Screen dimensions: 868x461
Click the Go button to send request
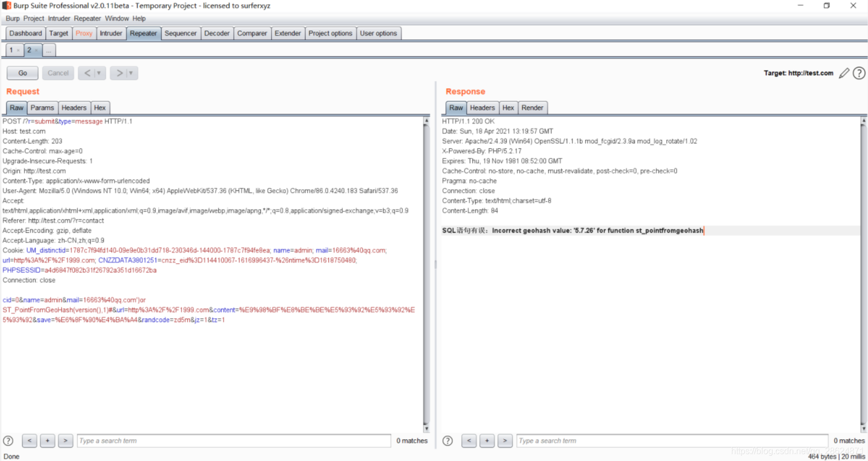tap(22, 73)
